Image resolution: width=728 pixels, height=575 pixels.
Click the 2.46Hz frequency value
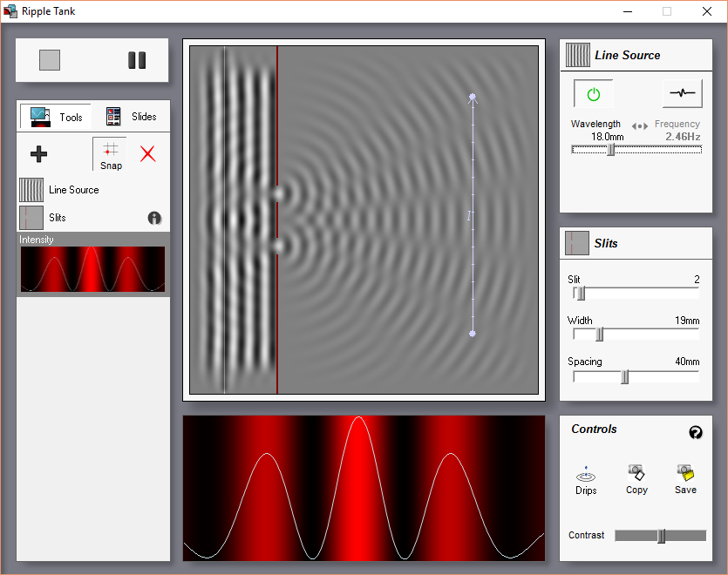click(x=683, y=137)
